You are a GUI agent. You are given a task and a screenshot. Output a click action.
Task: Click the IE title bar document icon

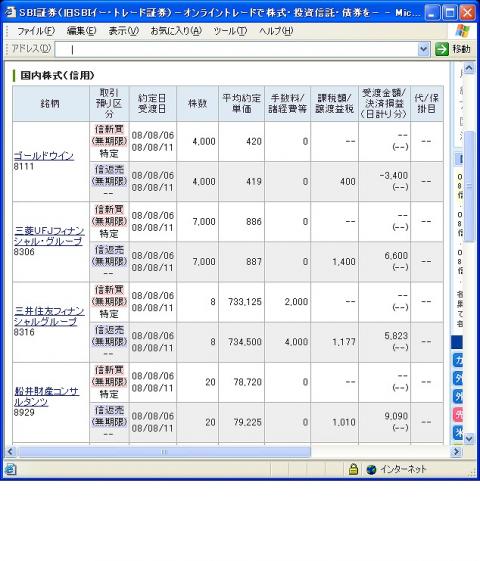[x=10, y=12]
